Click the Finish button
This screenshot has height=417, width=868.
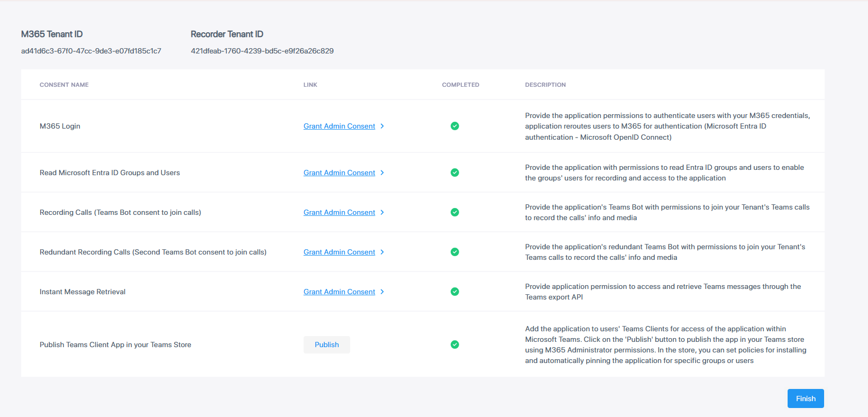805,398
